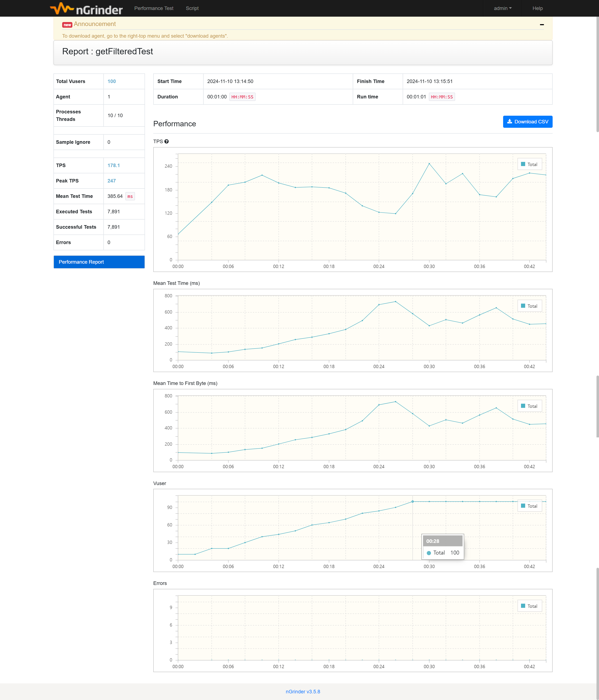Click the TPS help question mark icon
The image size is (599, 700).
166,141
